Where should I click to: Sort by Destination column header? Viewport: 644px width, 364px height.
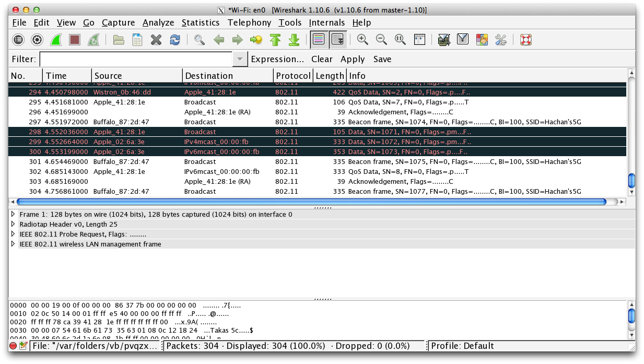click(x=228, y=76)
